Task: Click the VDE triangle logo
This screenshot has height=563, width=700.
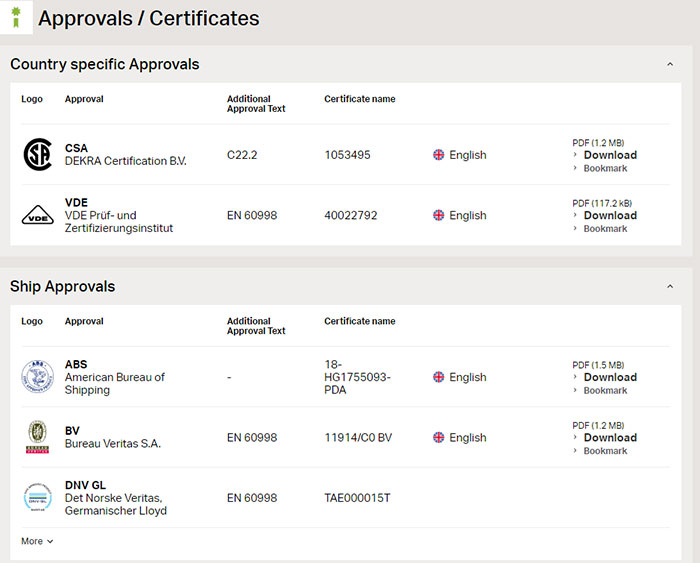Action: coord(38,215)
